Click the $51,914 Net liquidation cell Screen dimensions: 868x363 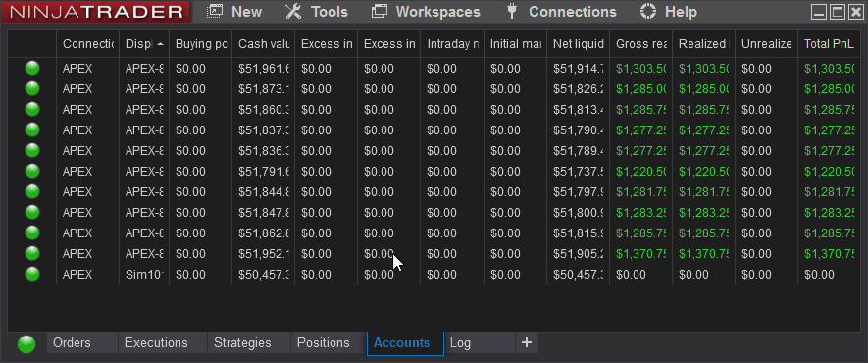click(x=578, y=69)
